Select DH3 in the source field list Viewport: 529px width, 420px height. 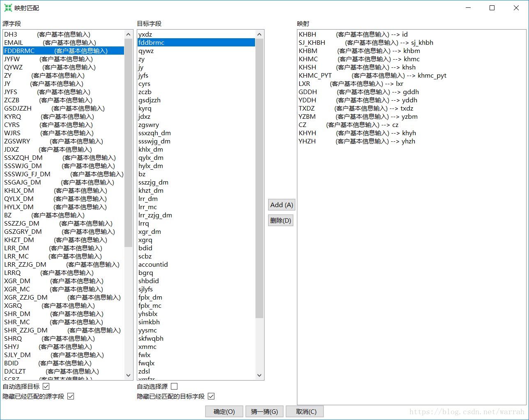tap(63, 35)
